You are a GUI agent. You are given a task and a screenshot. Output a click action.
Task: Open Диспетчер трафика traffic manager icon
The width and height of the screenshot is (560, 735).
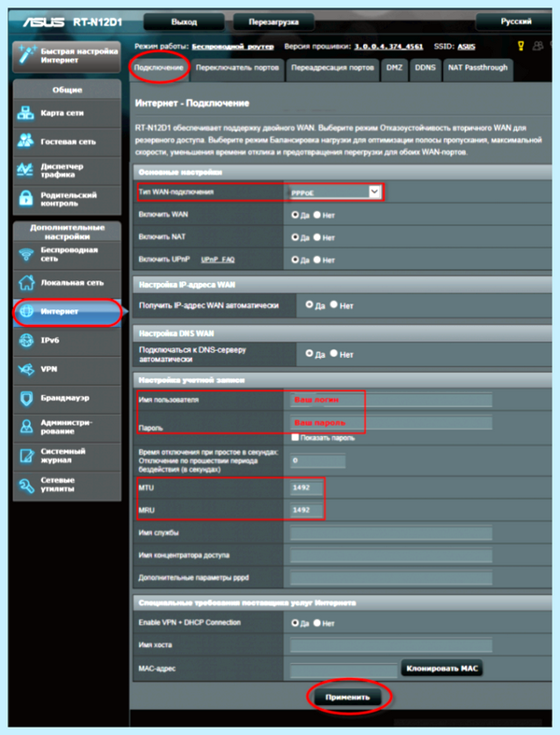pyautogui.click(x=26, y=170)
